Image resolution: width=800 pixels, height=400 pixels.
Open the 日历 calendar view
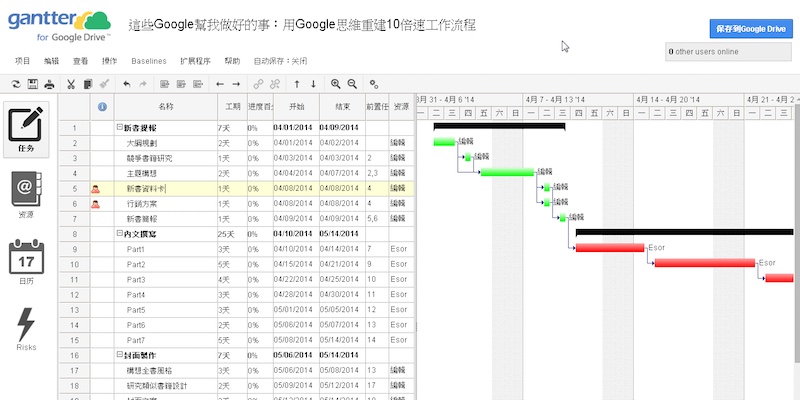[x=26, y=262]
